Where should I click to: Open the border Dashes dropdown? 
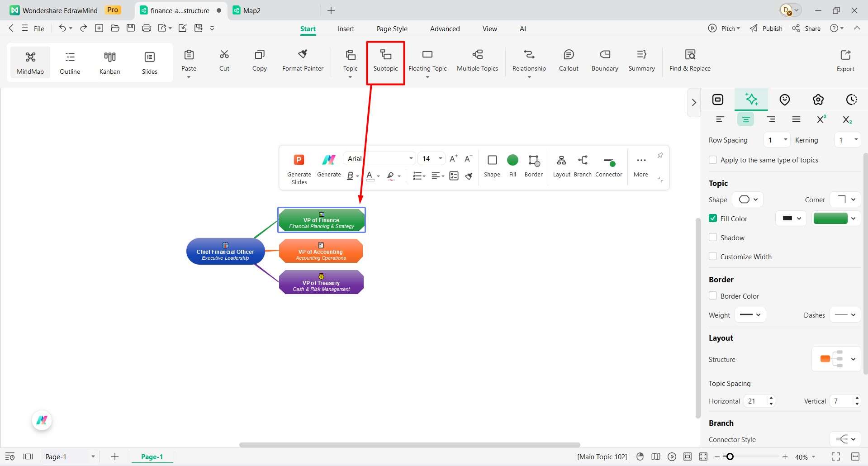coord(845,315)
